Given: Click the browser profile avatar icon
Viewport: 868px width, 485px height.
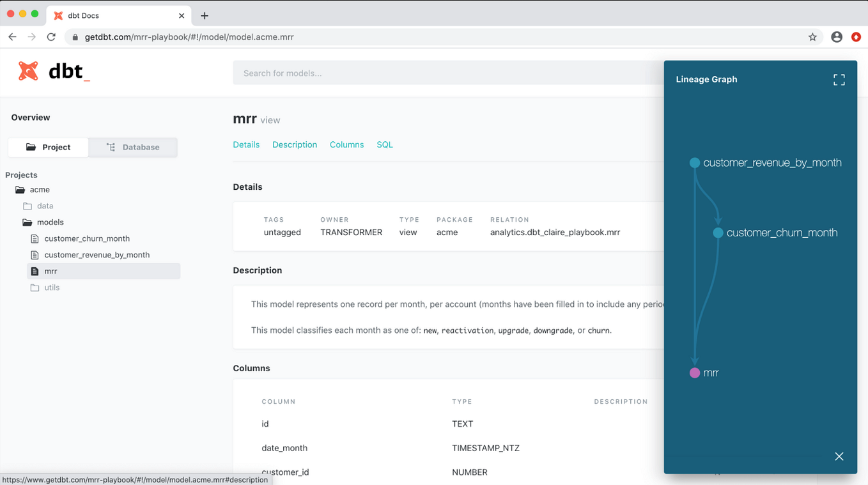Looking at the screenshot, I should tap(837, 36).
